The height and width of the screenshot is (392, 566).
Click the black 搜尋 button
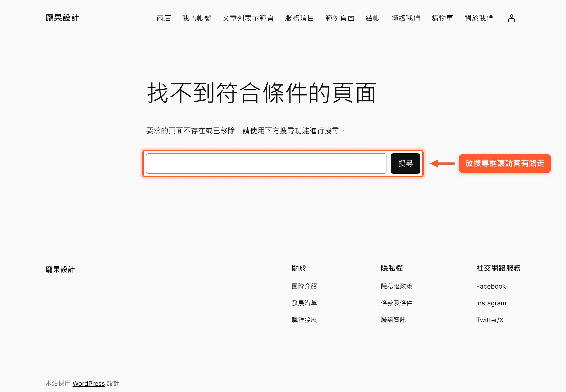pyautogui.click(x=405, y=164)
